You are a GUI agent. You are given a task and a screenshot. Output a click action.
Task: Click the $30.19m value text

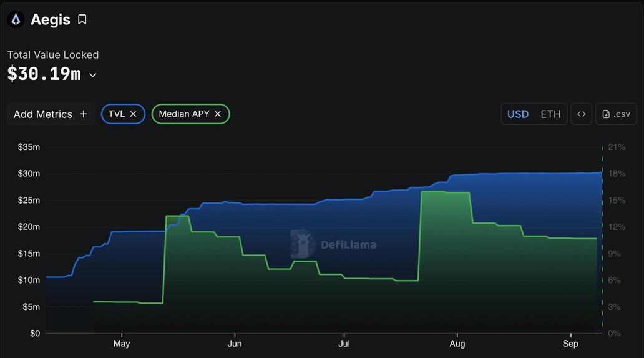pyautogui.click(x=44, y=74)
